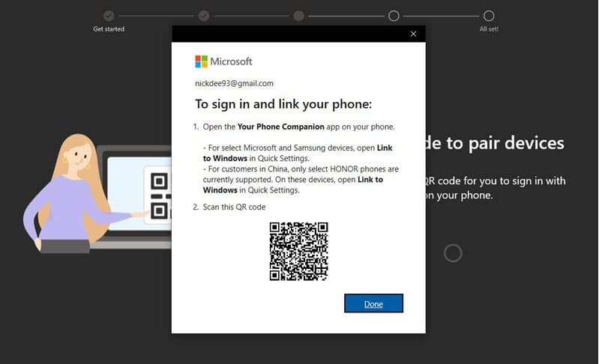Click the 'To sign in and link your phone:' heading
The width and height of the screenshot is (599, 364).
click(283, 104)
